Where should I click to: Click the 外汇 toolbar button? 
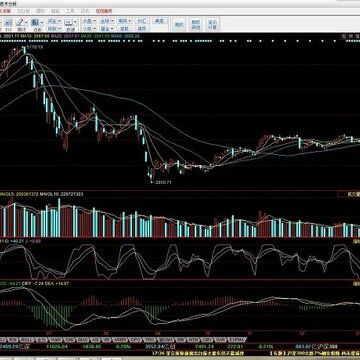142,21
